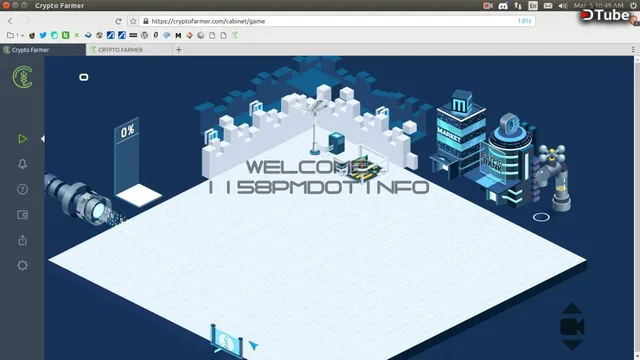The image size is (640, 360).
Task: Reload the page with the refresh button
Action: tap(118, 21)
